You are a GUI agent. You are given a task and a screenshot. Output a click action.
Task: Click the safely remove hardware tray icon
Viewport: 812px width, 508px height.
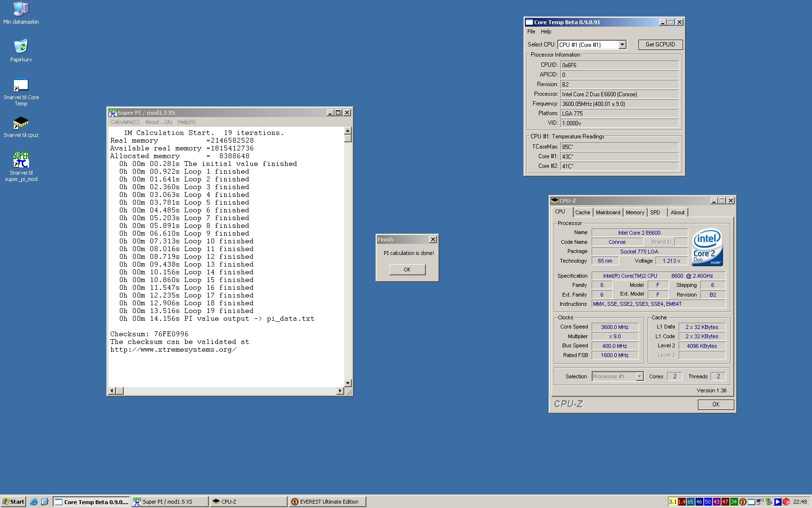768,502
